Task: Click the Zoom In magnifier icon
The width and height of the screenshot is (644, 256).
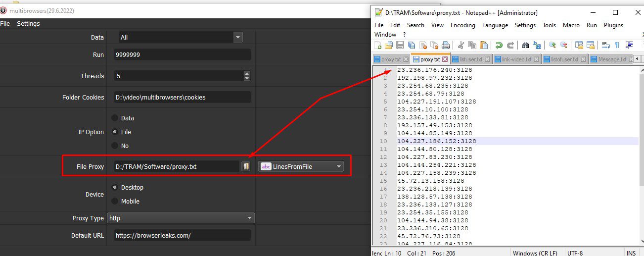Action: (x=552, y=45)
